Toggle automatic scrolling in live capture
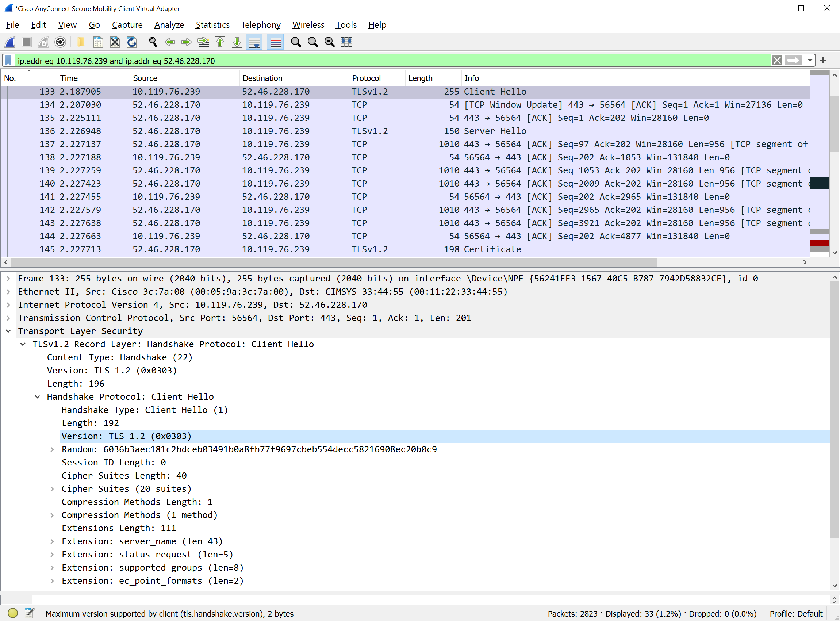 pos(254,42)
